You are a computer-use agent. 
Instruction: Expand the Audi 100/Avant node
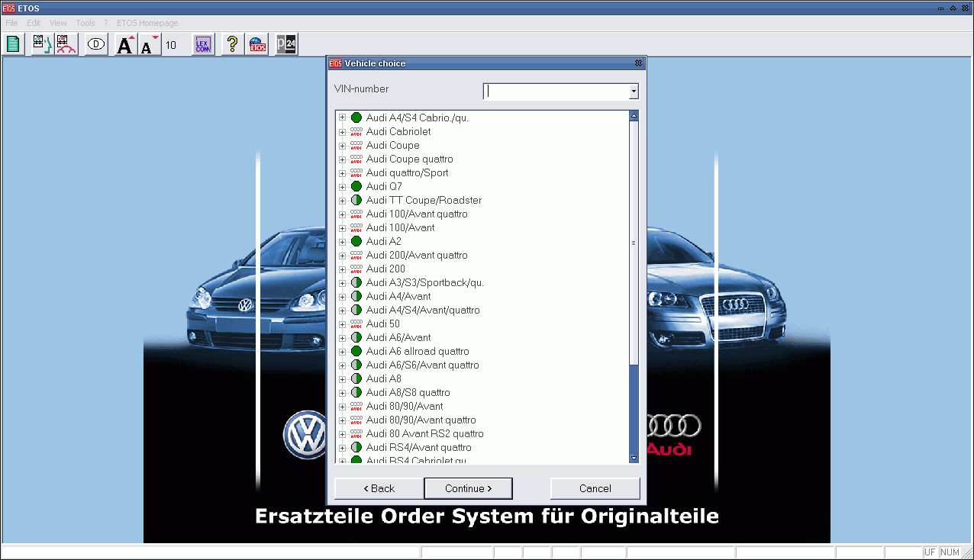point(343,228)
